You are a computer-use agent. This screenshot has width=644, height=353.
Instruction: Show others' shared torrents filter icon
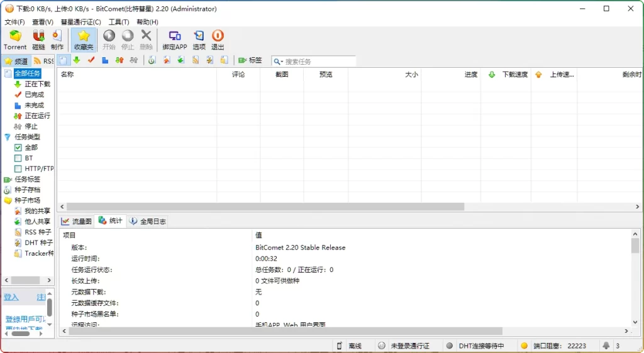point(180,61)
